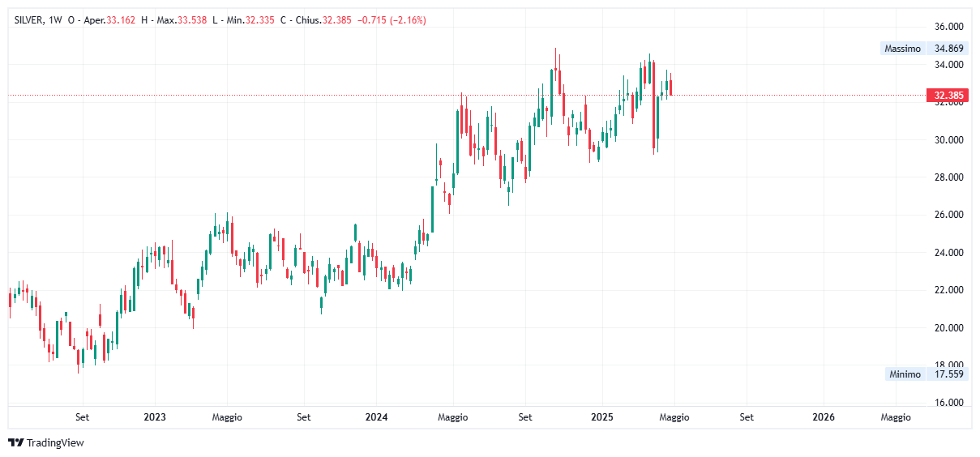Click the 26.000 price axis label
The height and width of the screenshot is (457, 980).
(x=948, y=215)
